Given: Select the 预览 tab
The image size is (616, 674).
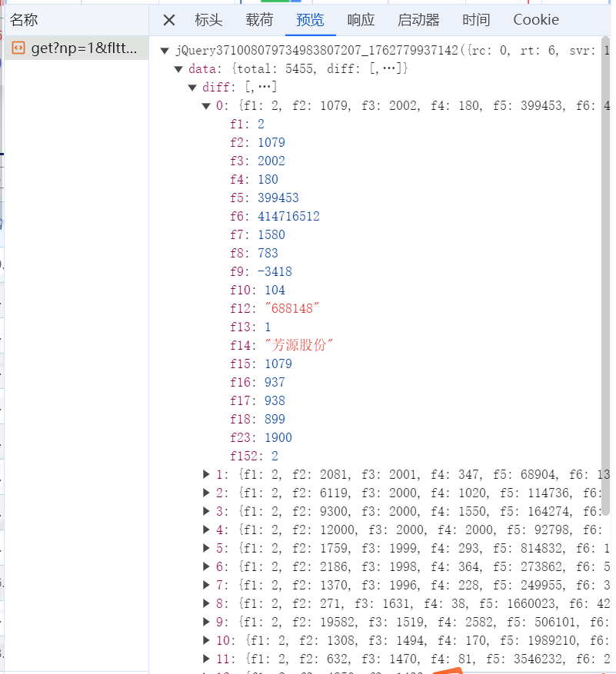Looking at the screenshot, I should (310, 20).
